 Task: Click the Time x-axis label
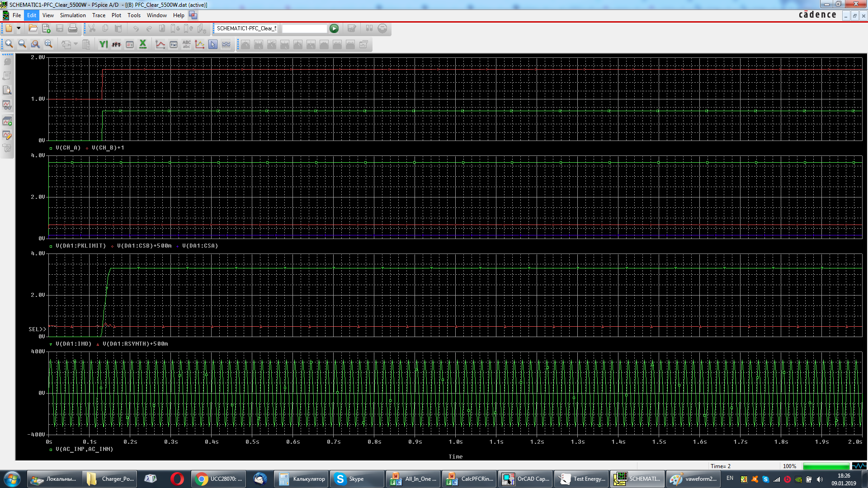(x=455, y=457)
